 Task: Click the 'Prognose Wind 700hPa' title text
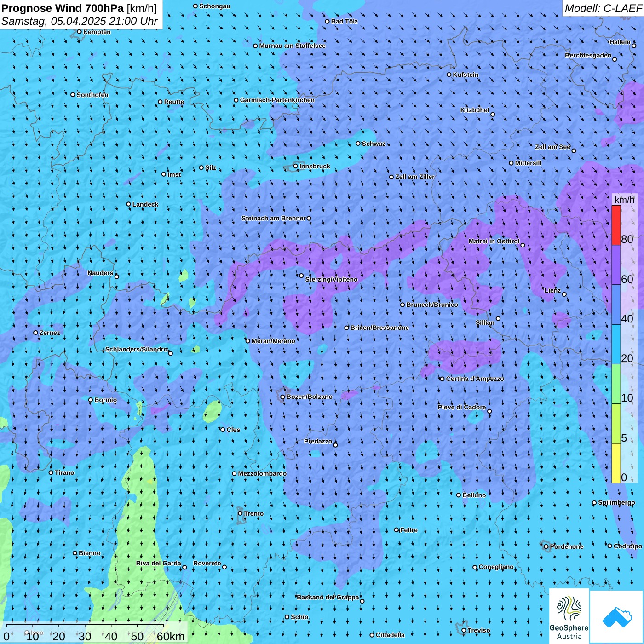tap(63, 8)
